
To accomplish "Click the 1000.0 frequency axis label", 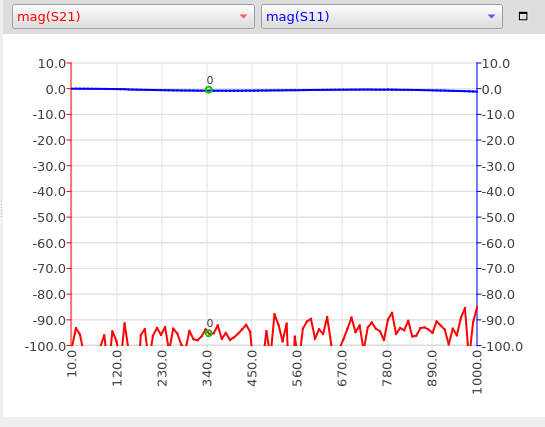I will pyautogui.click(x=477, y=372).
